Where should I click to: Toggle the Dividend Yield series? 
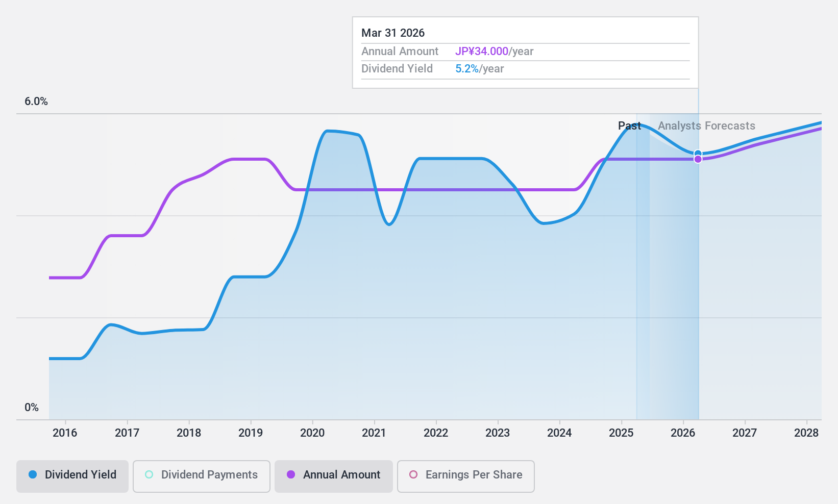click(72, 476)
